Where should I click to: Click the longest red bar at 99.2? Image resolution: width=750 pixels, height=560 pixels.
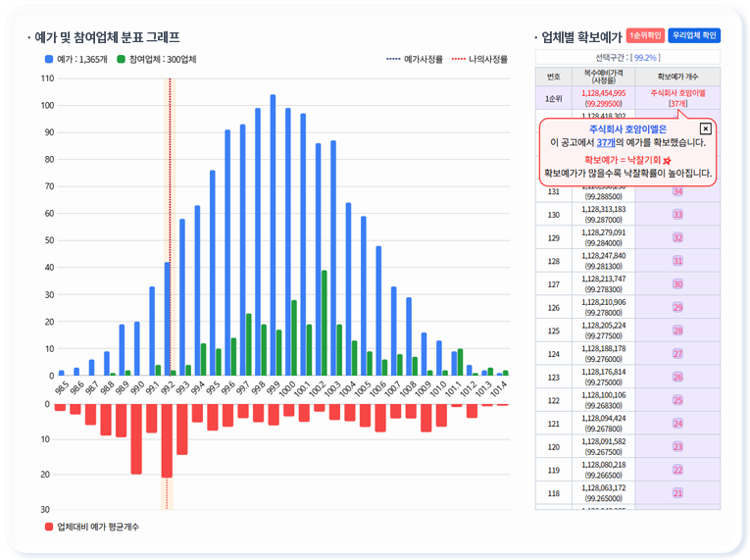point(167,440)
